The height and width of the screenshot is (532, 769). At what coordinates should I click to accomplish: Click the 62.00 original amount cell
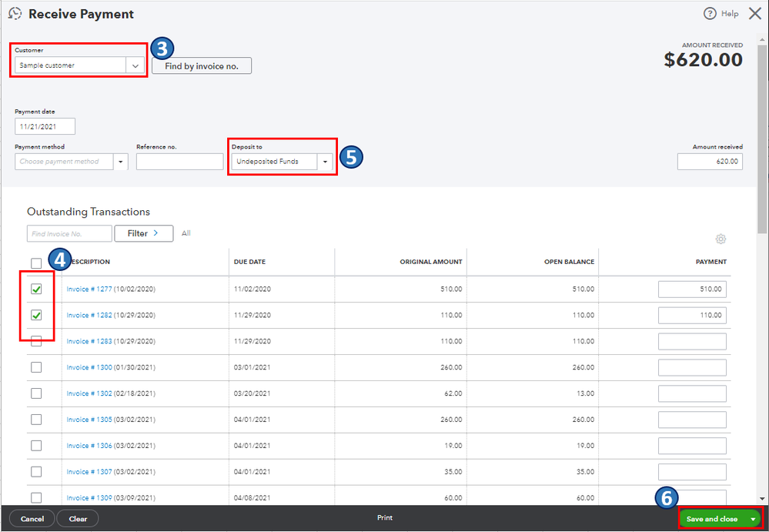453,393
